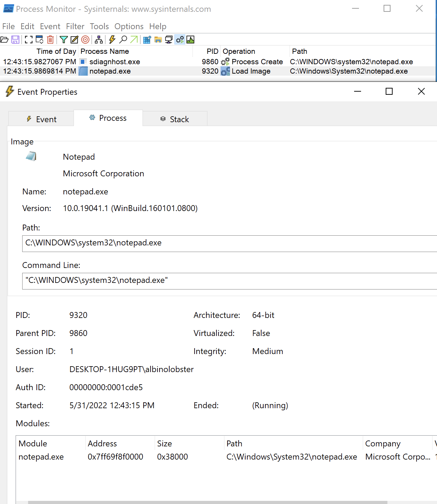Open the Options menu
Screen dimensions: 437x504
tap(129, 26)
